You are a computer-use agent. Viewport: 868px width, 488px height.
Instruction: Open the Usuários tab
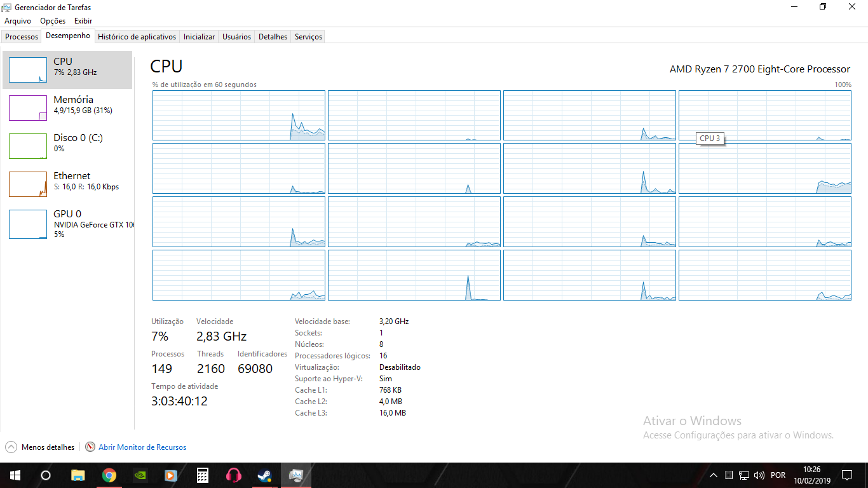click(x=236, y=37)
